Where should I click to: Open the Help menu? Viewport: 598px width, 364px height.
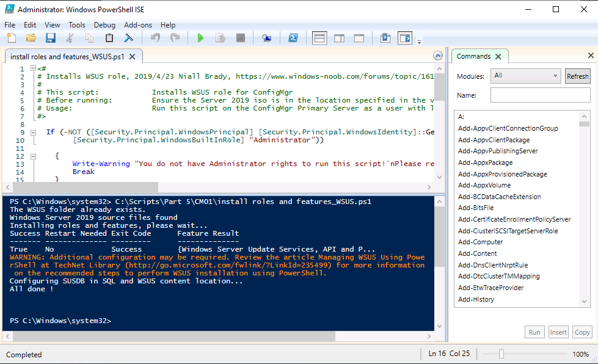[x=168, y=25]
